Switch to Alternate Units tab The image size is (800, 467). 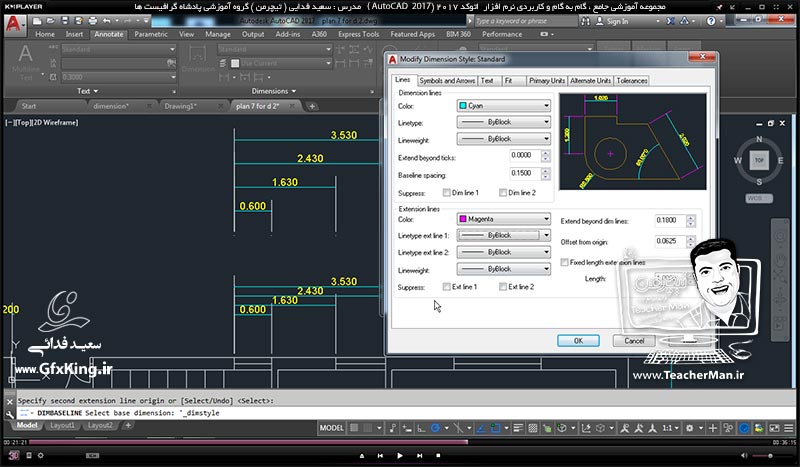point(590,81)
